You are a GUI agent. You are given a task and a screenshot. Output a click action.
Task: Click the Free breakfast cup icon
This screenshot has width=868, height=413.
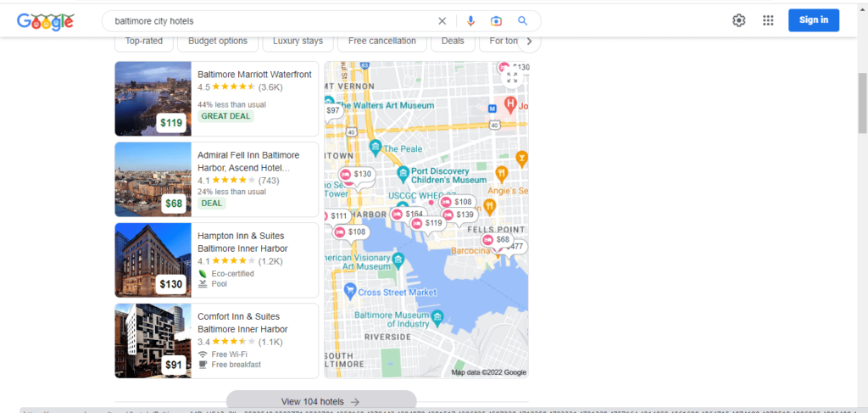coord(203,365)
